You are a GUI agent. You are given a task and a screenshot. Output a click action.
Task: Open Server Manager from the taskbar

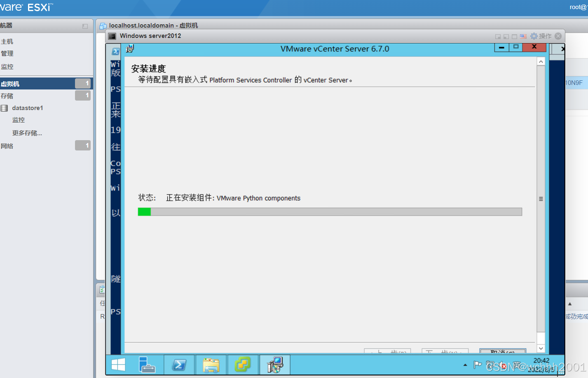148,364
